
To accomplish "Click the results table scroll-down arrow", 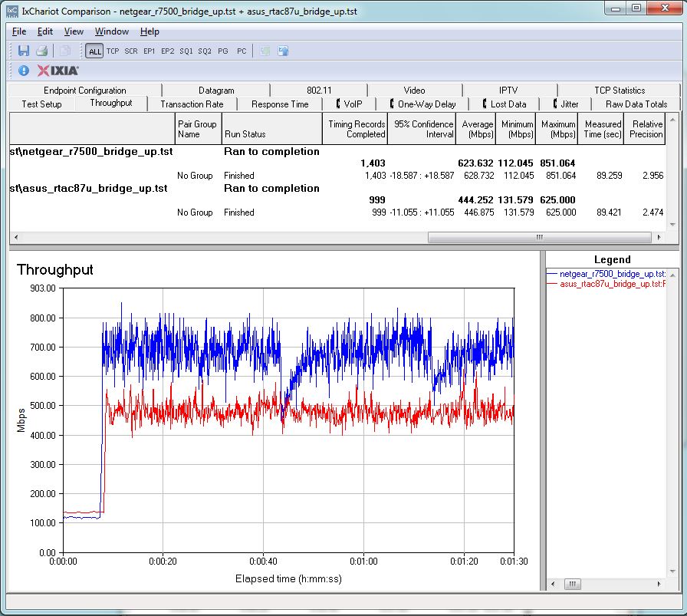I will tap(672, 225).
